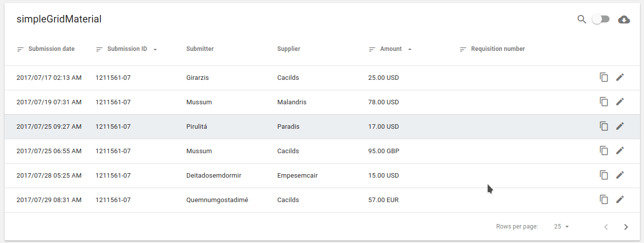Click the search magnifier icon
The height and width of the screenshot is (243, 644).
coord(582,19)
